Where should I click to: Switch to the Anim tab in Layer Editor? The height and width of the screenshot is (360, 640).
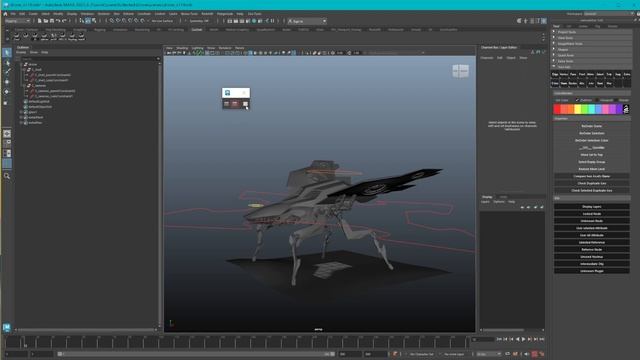pos(504,197)
